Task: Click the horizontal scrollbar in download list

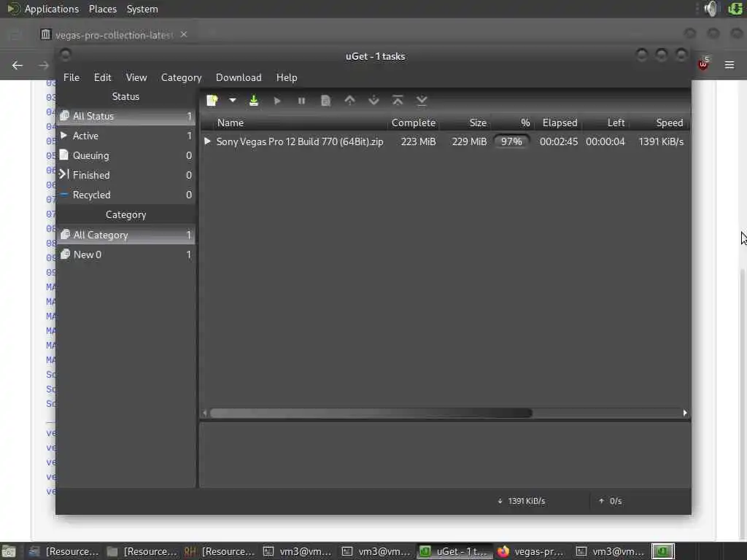Action: click(x=371, y=413)
